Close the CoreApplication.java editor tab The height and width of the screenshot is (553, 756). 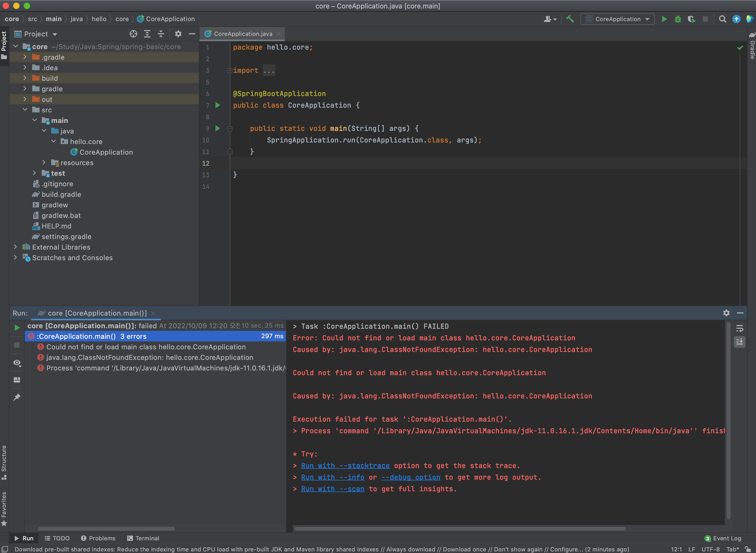pyautogui.click(x=279, y=34)
